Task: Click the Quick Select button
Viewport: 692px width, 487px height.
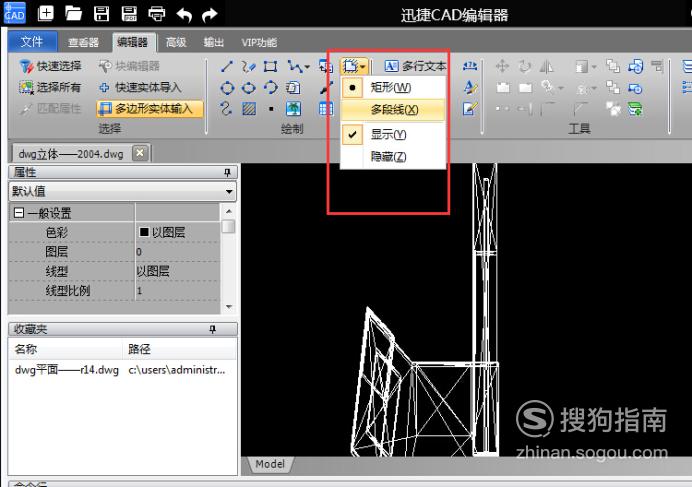Action: [x=50, y=66]
